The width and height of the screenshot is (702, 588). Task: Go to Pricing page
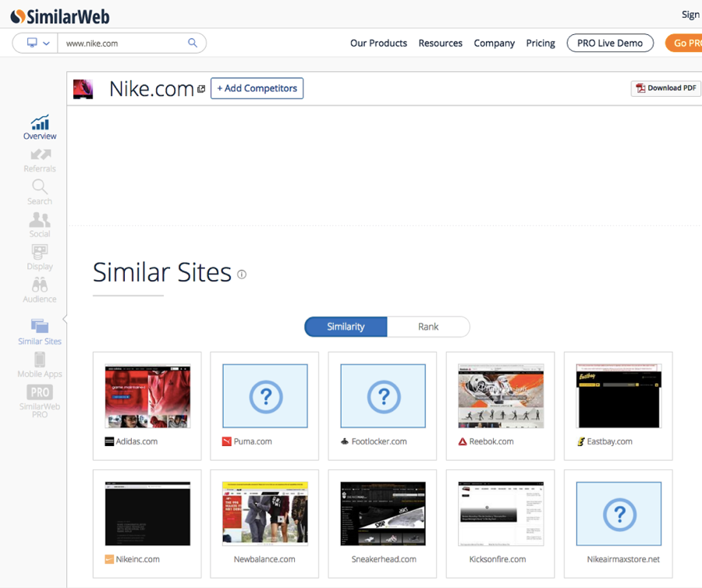pos(541,44)
